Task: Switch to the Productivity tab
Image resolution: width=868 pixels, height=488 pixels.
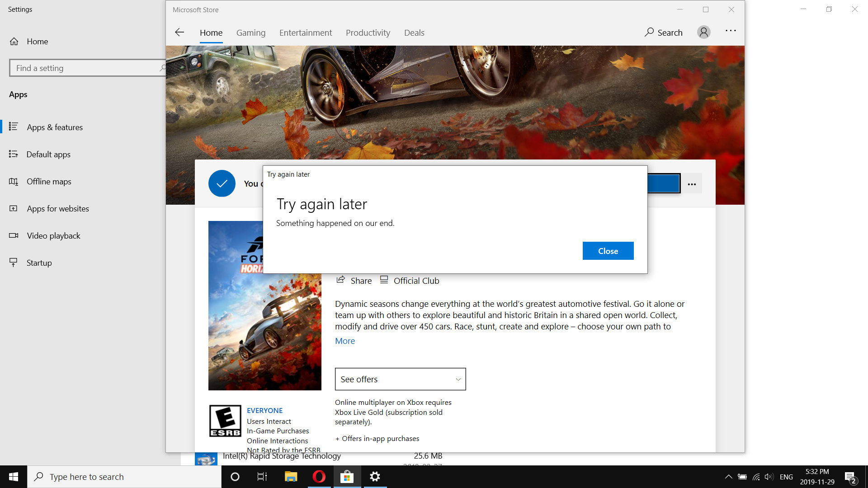Action: pos(368,33)
